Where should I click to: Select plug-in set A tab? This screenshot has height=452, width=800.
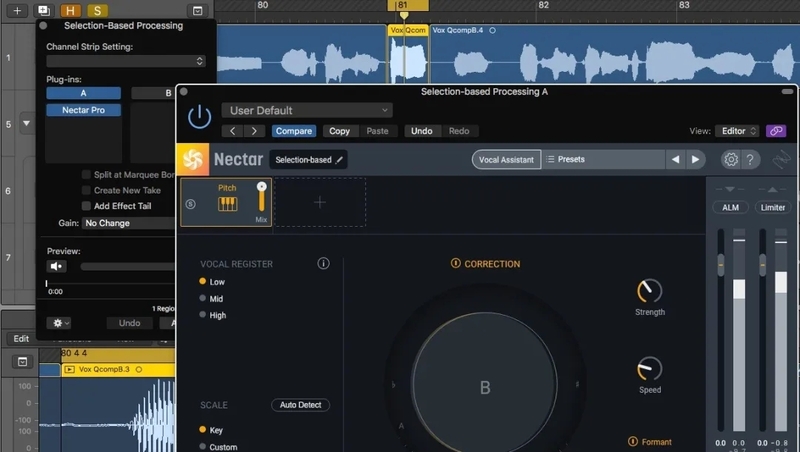pos(84,93)
